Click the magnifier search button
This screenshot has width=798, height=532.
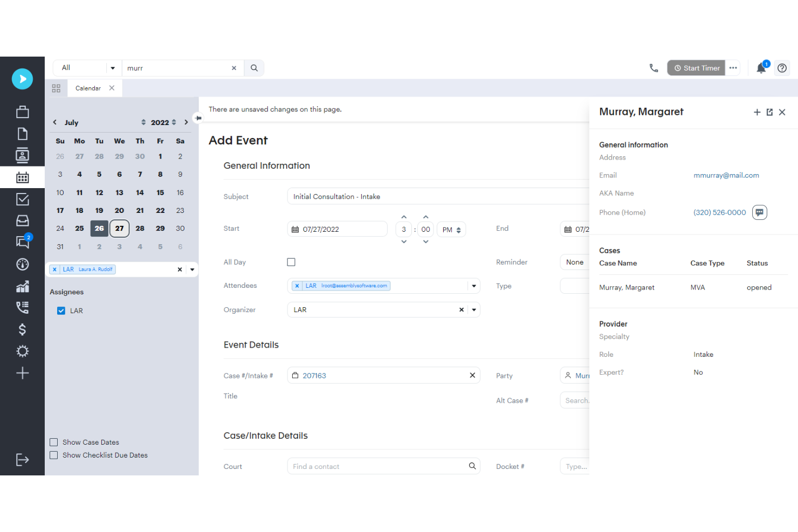click(x=254, y=68)
